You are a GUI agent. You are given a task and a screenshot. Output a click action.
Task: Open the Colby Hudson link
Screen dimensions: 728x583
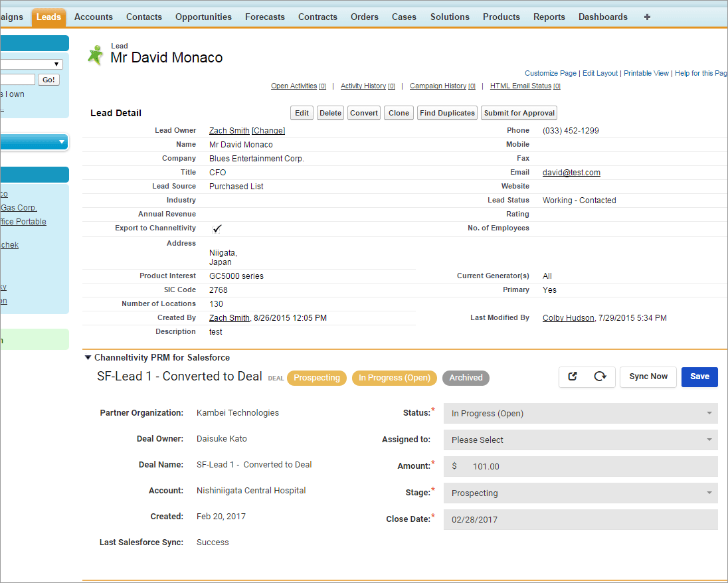(569, 318)
